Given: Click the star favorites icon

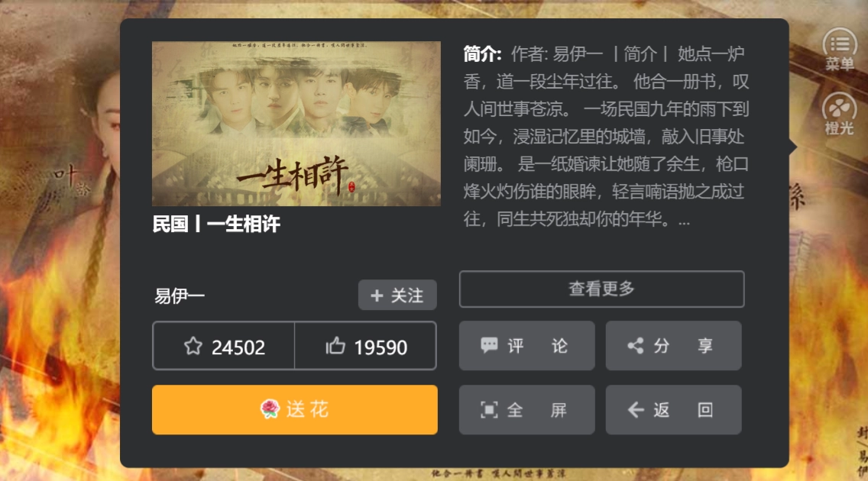Looking at the screenshot, I should click(x=193, y=346).
